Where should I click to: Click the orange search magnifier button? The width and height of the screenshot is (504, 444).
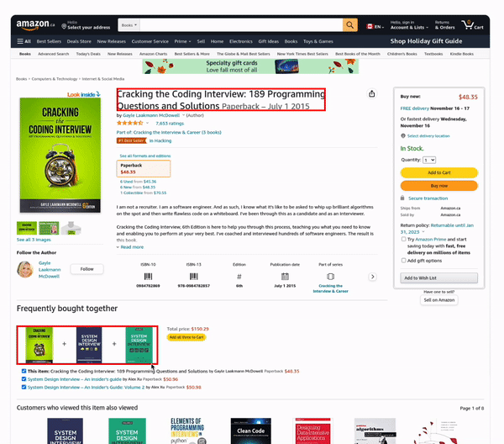(x=349, y=24)
